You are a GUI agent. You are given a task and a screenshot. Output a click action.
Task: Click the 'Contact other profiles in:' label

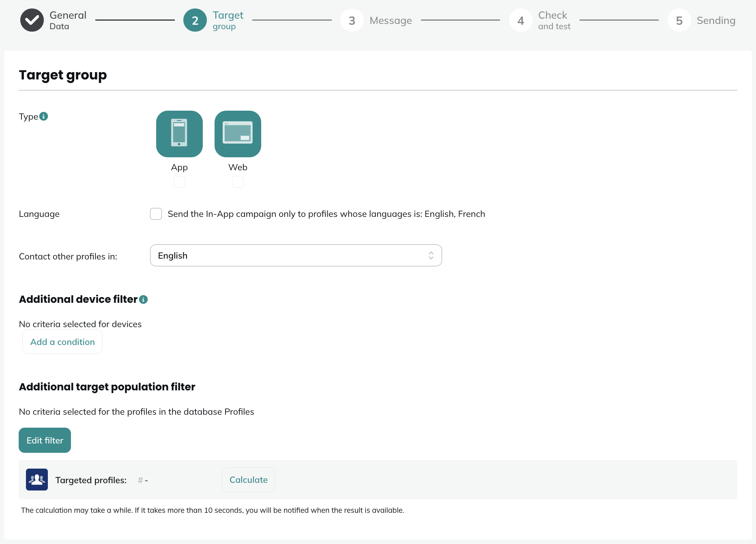point(68,257)
